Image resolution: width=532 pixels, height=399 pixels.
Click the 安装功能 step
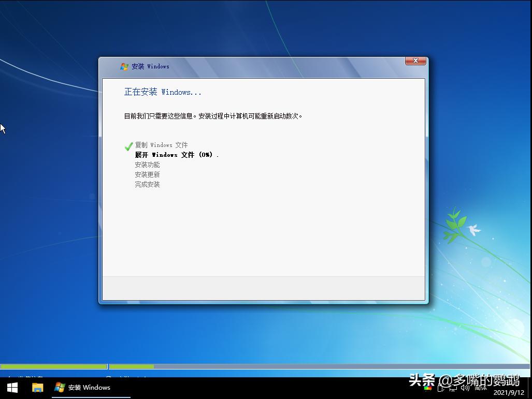pyautogui.click(x=147, y=165)
